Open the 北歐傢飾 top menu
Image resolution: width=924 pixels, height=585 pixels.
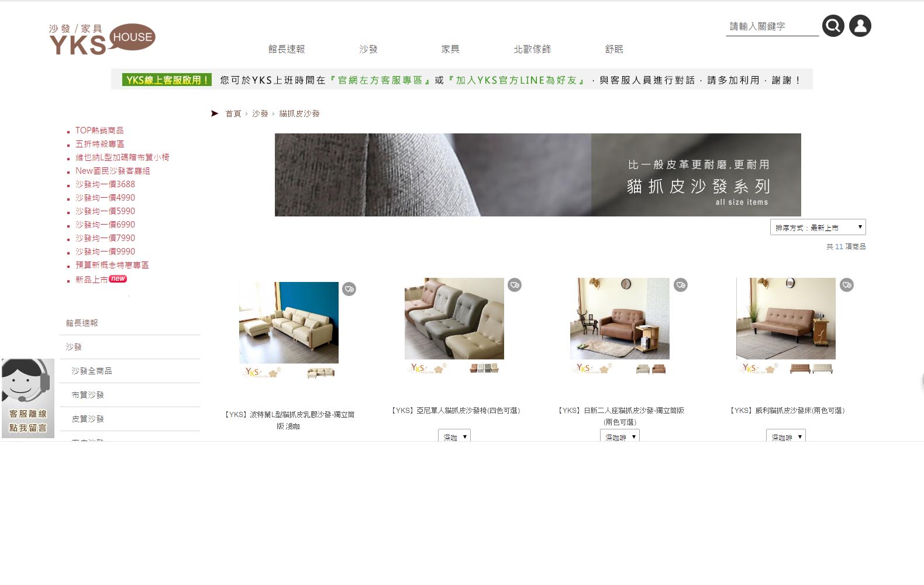(532, 49)
